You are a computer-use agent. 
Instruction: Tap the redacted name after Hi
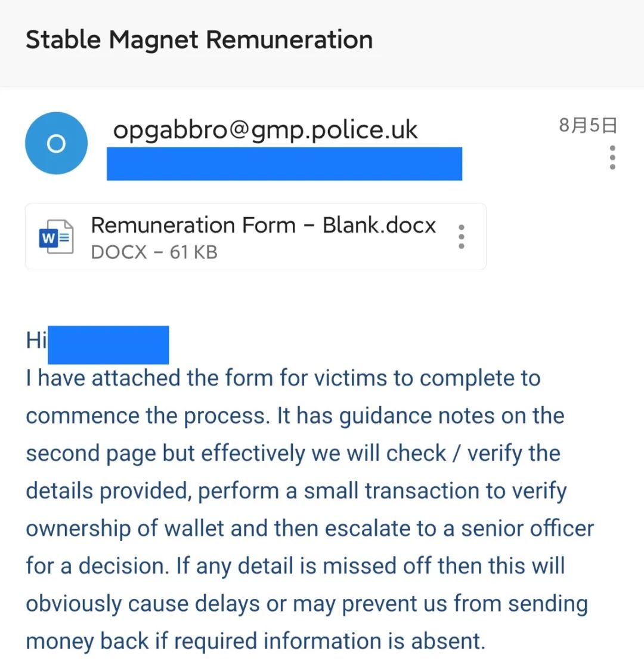tap(109, 345)
